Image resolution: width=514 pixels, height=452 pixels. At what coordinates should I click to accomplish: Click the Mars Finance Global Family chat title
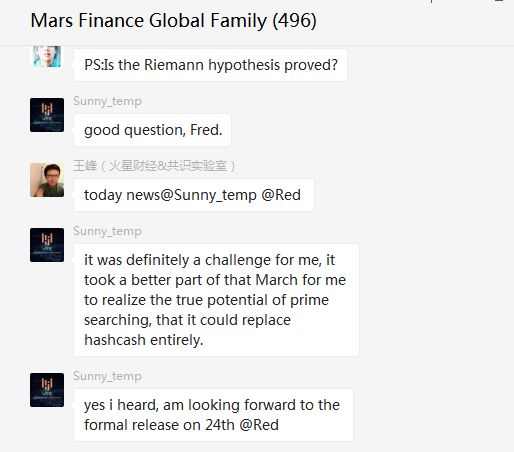pyautogui.click(x=173, y=21)
